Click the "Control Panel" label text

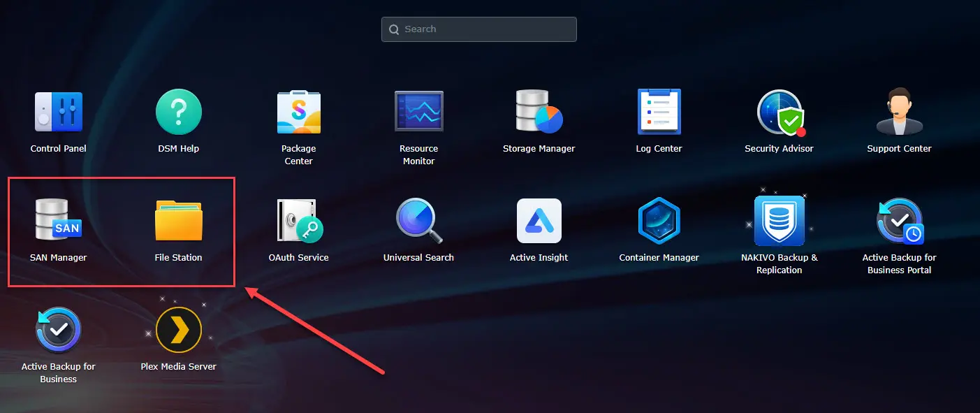click(x=59, y=149)
